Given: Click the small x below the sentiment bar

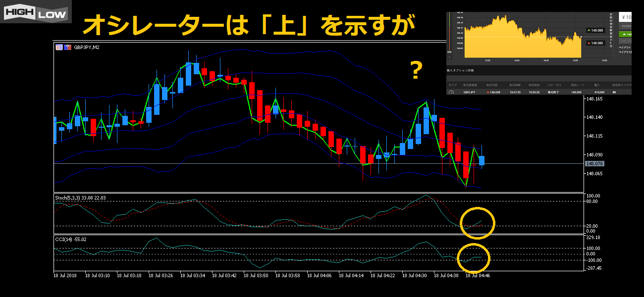Looking at the screenshot, I should coord(450,58).
